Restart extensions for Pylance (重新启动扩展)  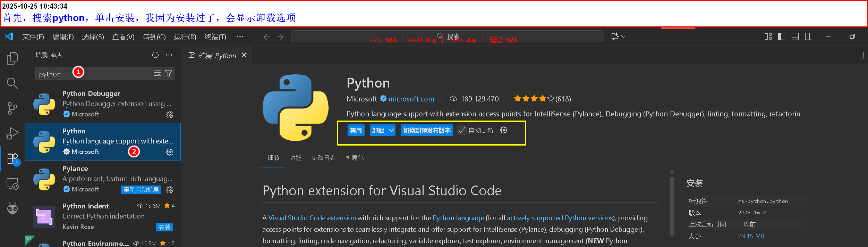click(141, 190)
